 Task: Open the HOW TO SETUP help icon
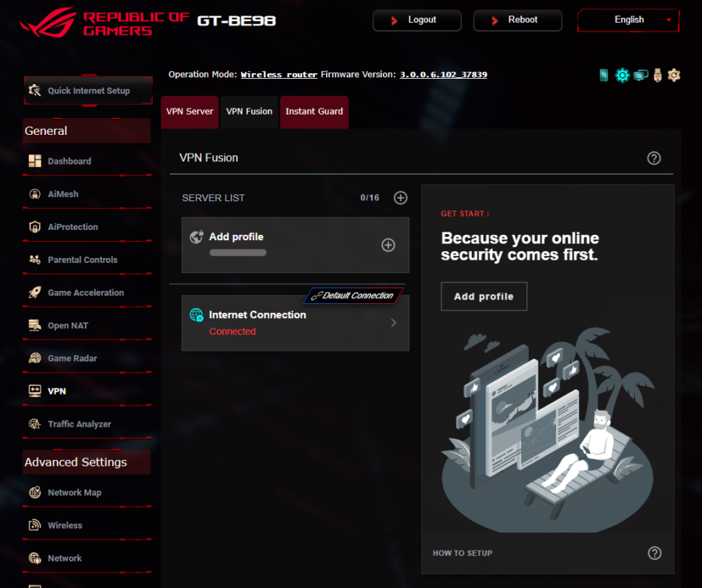[x=654, y=553]
